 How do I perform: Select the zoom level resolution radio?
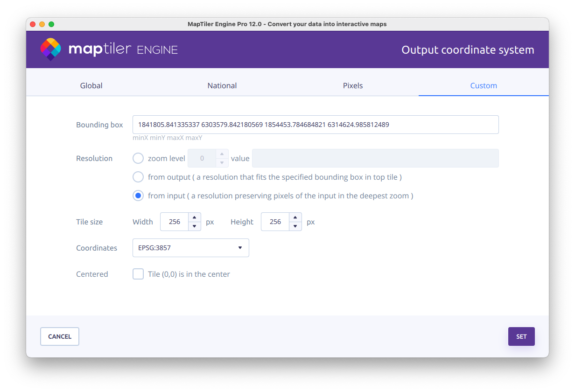tap(138, 158)
